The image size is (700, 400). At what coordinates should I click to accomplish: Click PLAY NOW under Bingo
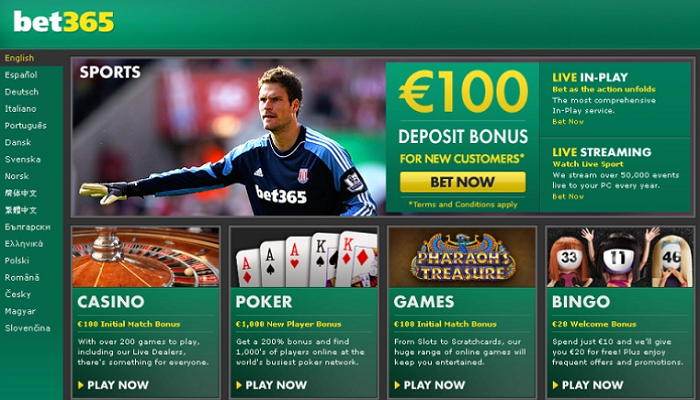tap(588, 385)
